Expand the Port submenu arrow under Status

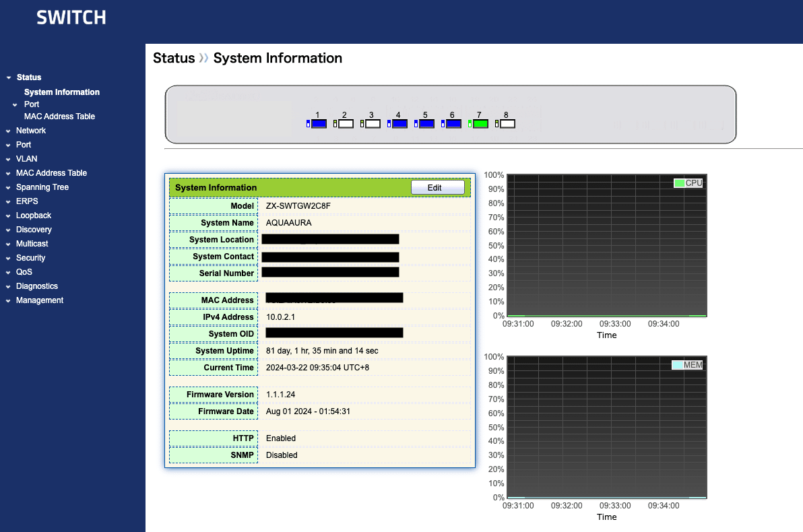(15, 105)
